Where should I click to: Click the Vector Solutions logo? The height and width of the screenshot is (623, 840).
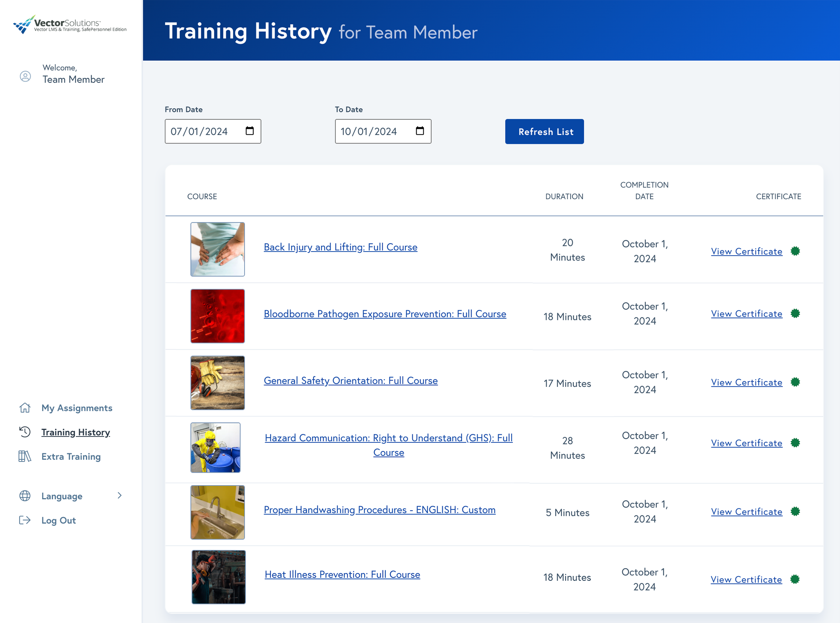70,25
